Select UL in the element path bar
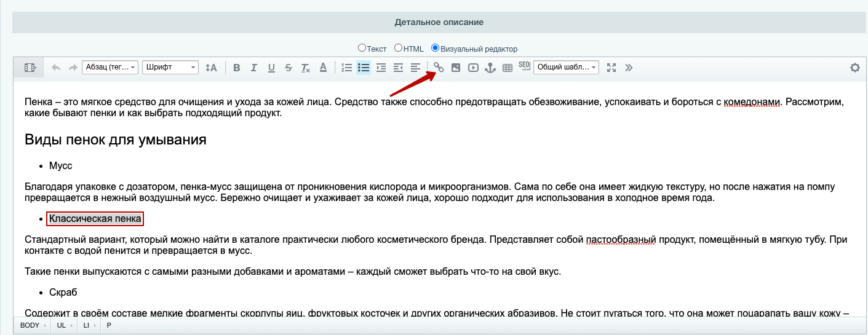This screenshot has height=335, width=868. click(62, 325)
